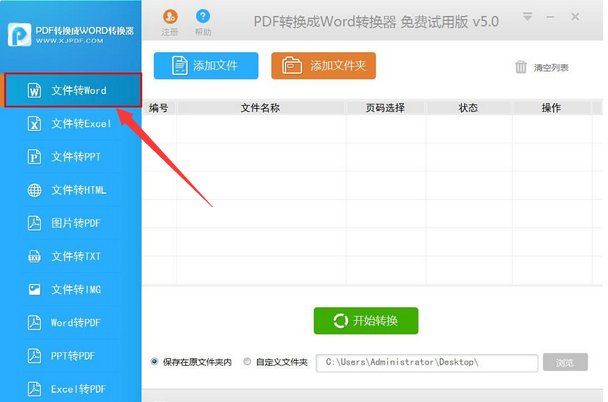Click the 操作 column header
Screen dimensions: 608x402
(x=551, y=108)
